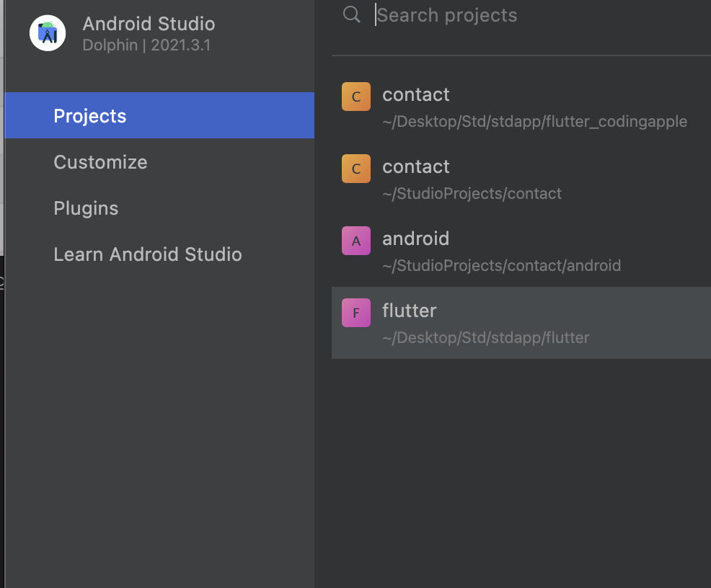Open the Customize section
The image size is (711, 588).
[159, 161]
